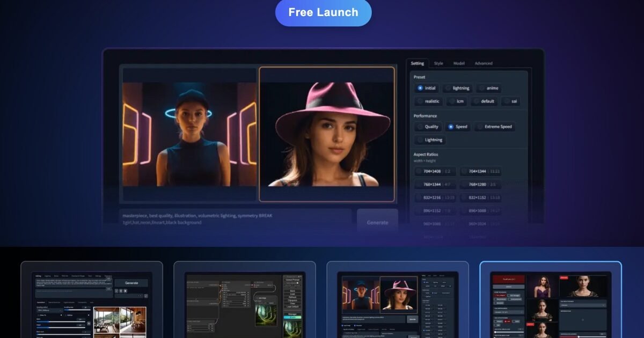Open the Model tab

(459, 63)
